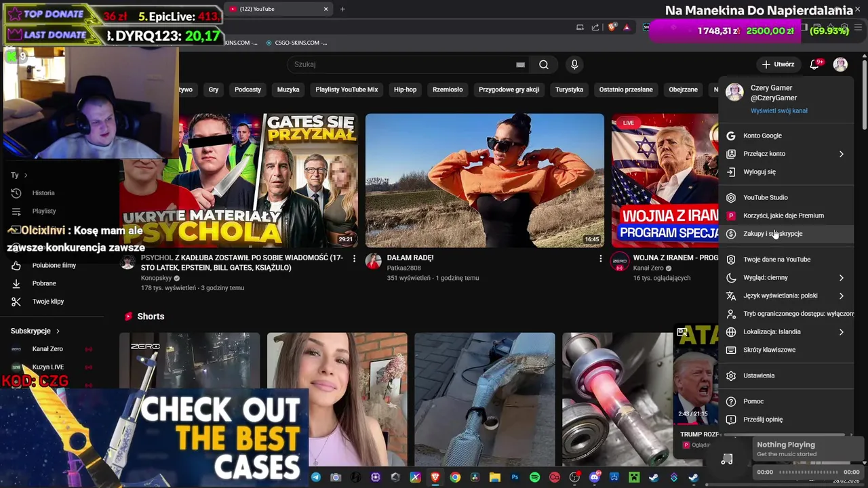Open Konto Google menu entry
Screen dimensions: 868x488
(787, 136)
